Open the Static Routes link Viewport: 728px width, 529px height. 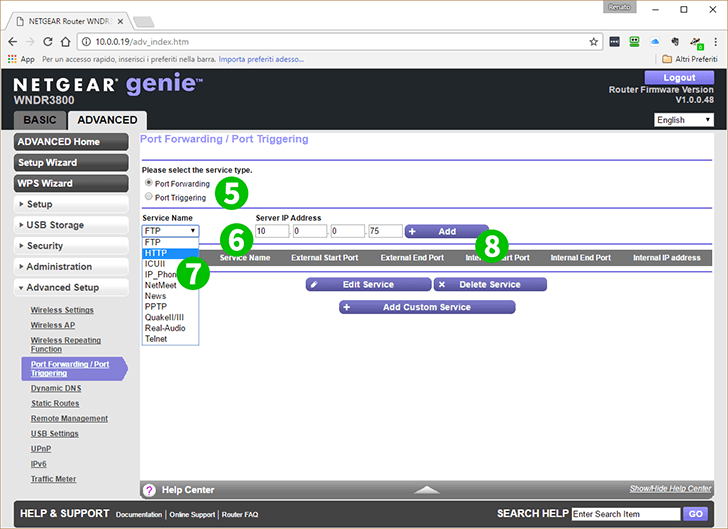(55, 404)
